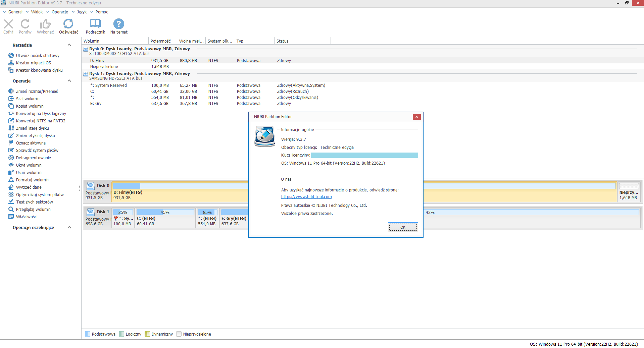Image resolution: width=644 pixels, height=348 pixels.
Task: Collapse the Narzędzia section
Action: [x=69, y=45]
